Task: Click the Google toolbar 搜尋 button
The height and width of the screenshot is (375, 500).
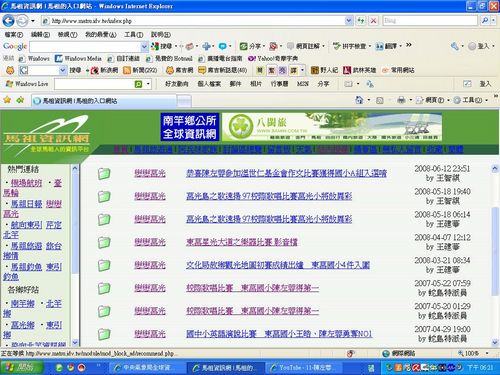Action: click(x=162, y=46)
